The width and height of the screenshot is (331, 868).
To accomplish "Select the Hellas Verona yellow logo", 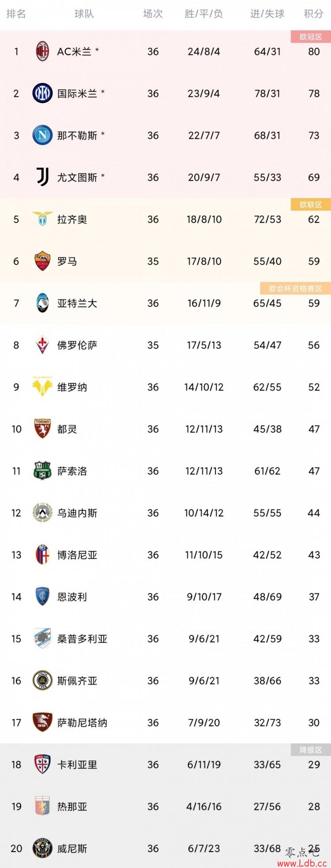I will pyautogui.click(x=42, y=387).
